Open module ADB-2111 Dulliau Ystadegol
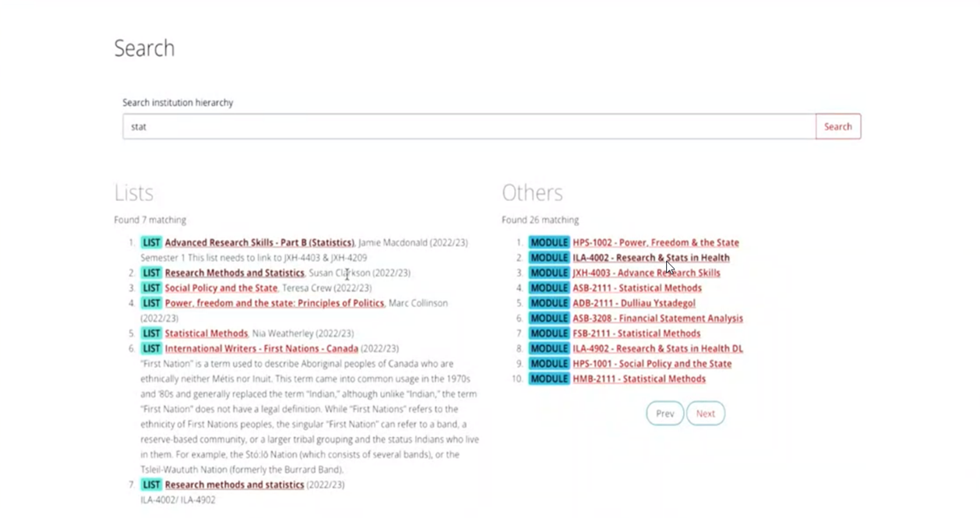The width and height of the screenshot is (980, 518). coord(633,303)
